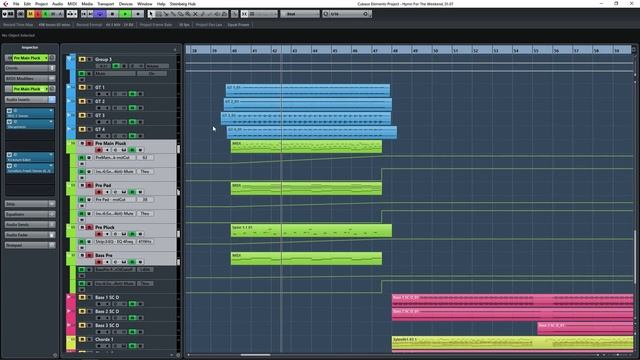Mute the GT 3 track
Viewport: 640px width, 360px height.
click(x=82, y=116)
